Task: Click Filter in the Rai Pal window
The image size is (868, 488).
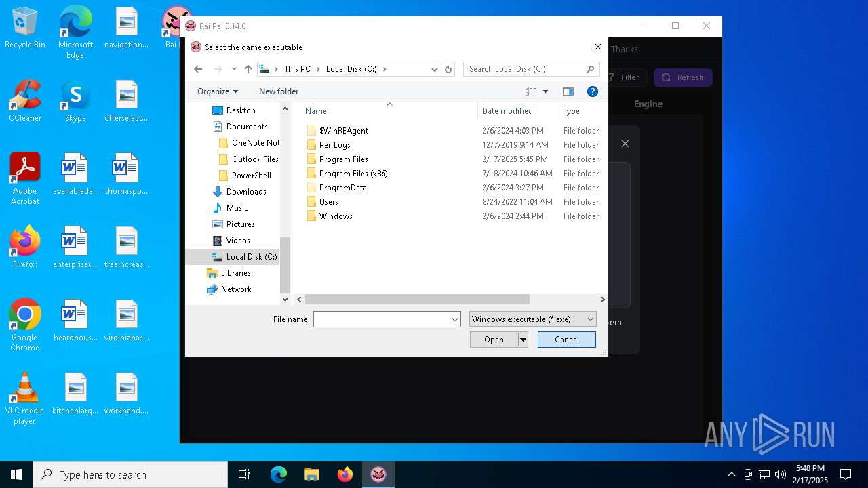Action: pos(625,77)
